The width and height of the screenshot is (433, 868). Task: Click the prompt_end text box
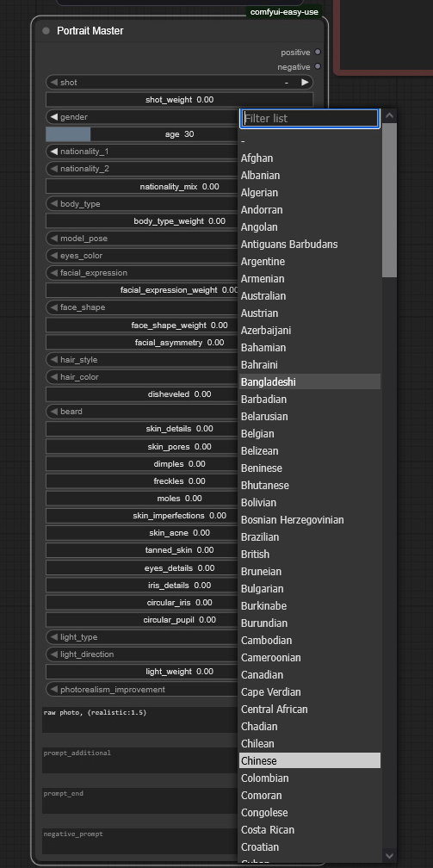click(140, 801)
